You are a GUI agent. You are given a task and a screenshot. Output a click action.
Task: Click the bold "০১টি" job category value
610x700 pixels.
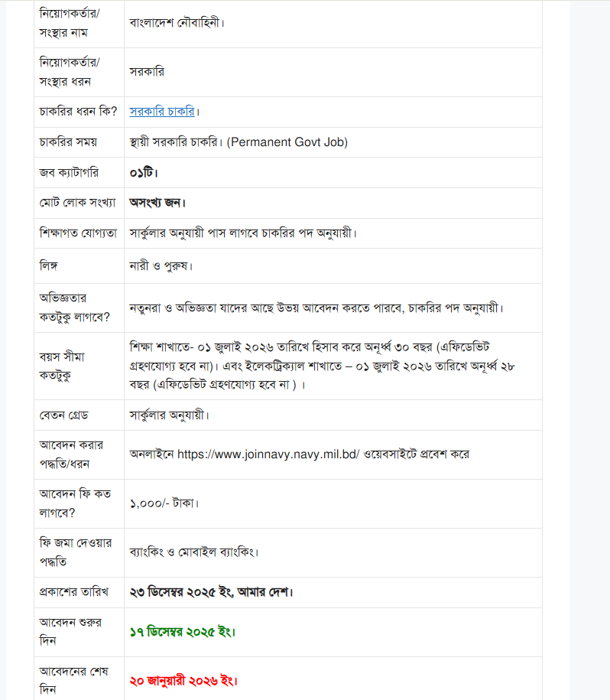(x=144, y=172)
